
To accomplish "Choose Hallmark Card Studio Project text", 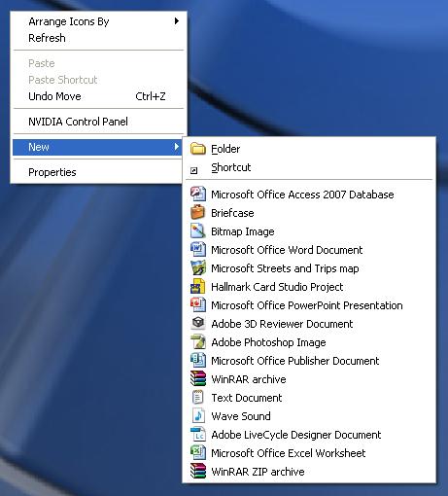I will (277, 287).
